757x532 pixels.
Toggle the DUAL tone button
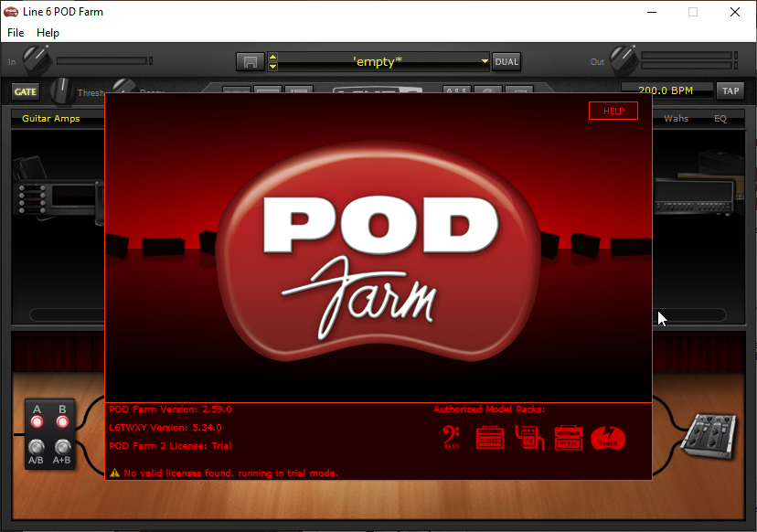(506, 62)
